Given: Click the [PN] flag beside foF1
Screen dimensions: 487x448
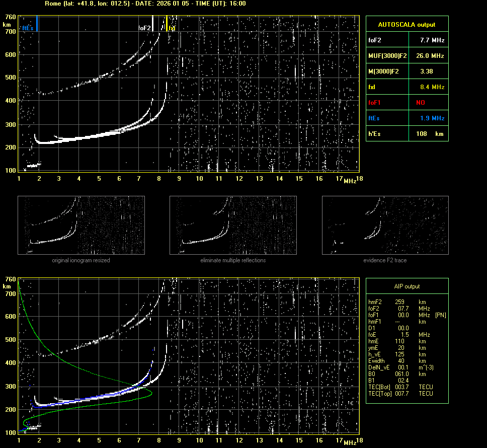Looking at the screenshot, I should click(439, 315).
